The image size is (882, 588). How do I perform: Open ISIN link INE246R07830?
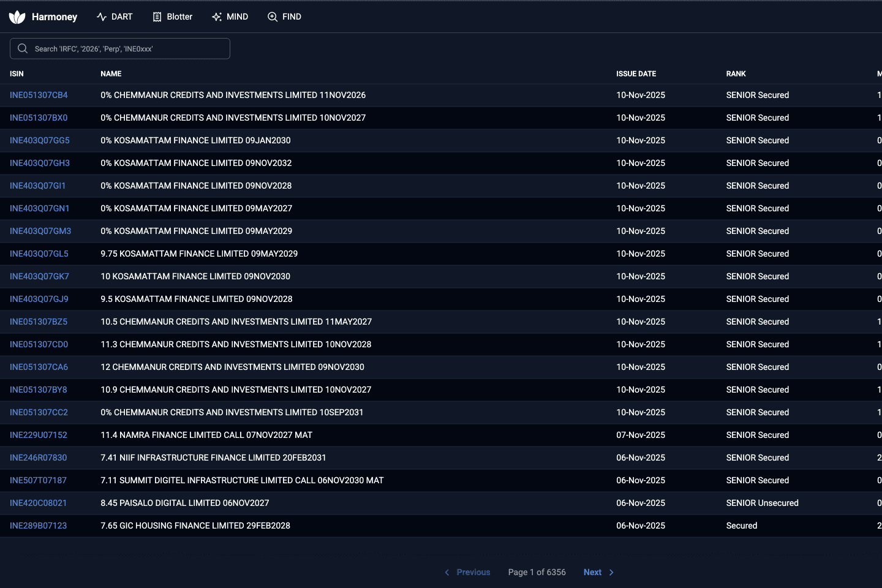(x=39, y=458)
